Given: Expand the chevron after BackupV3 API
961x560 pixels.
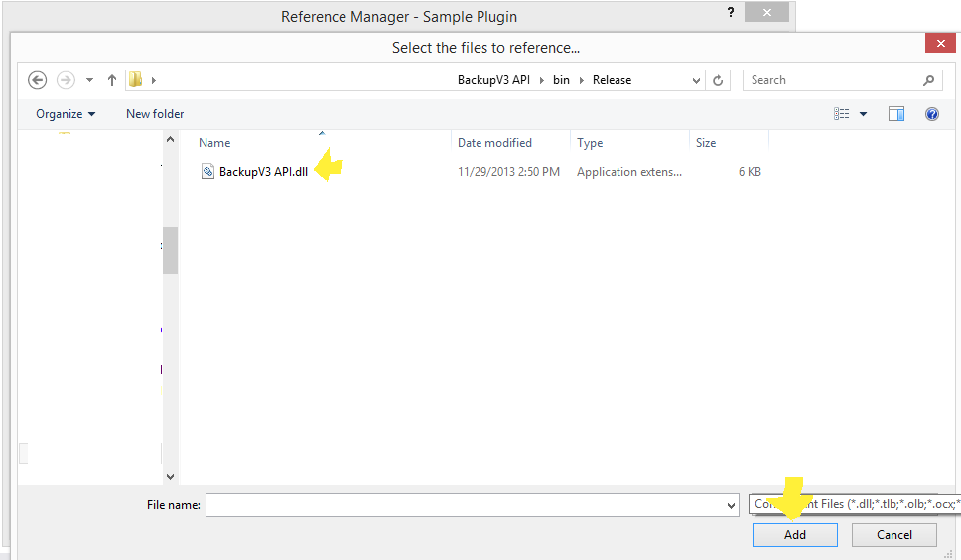Looking at the screenshot, I should point(542,80).
